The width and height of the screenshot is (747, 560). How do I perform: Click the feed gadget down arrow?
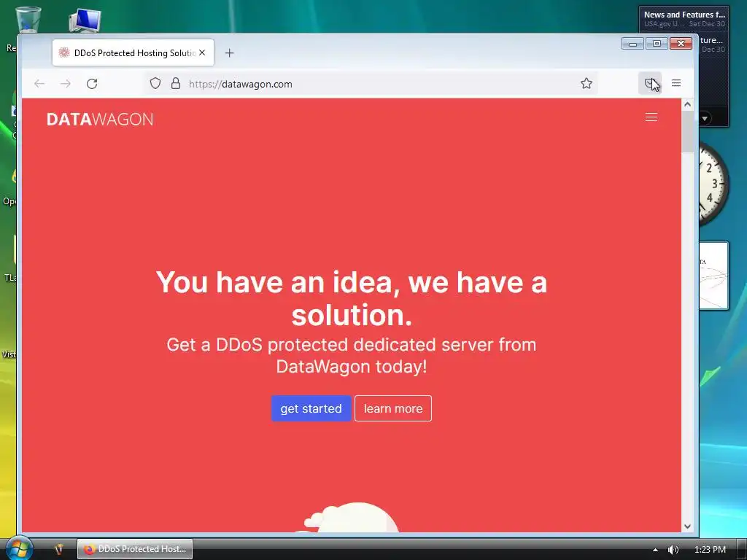point(705,118)
